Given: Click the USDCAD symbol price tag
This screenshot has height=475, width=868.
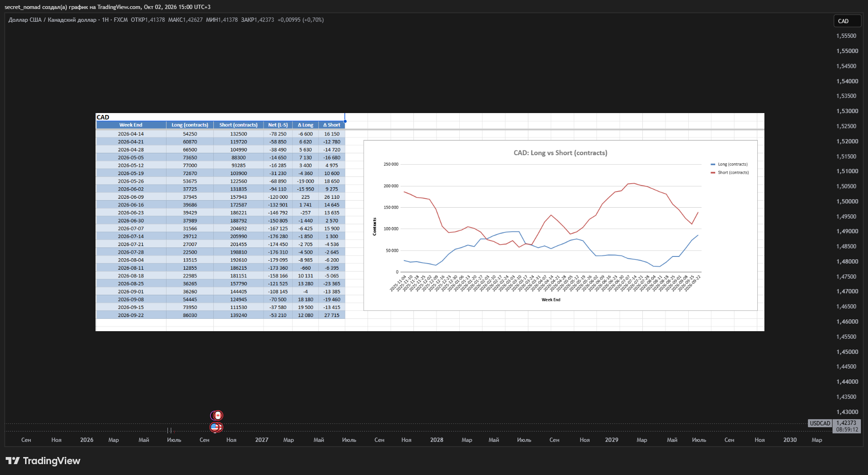Looking at the screenshot, I should coord(820,423).
